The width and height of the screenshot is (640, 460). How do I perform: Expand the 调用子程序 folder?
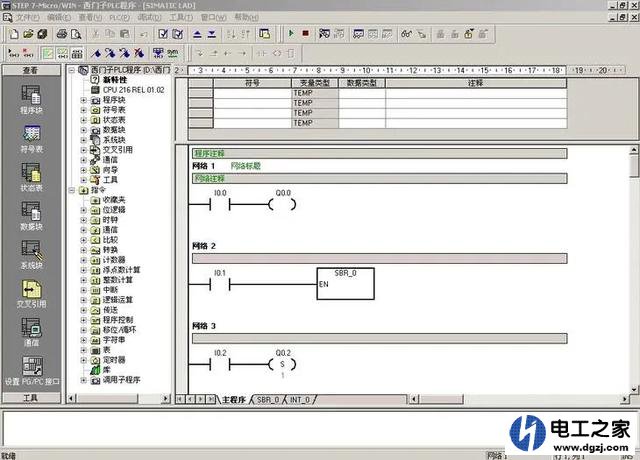tap(84, 380)
